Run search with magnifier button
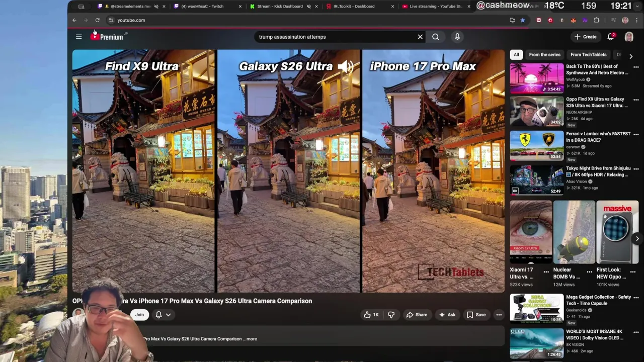The width and height of the screenshot is (644, 362). click(436, 37)
